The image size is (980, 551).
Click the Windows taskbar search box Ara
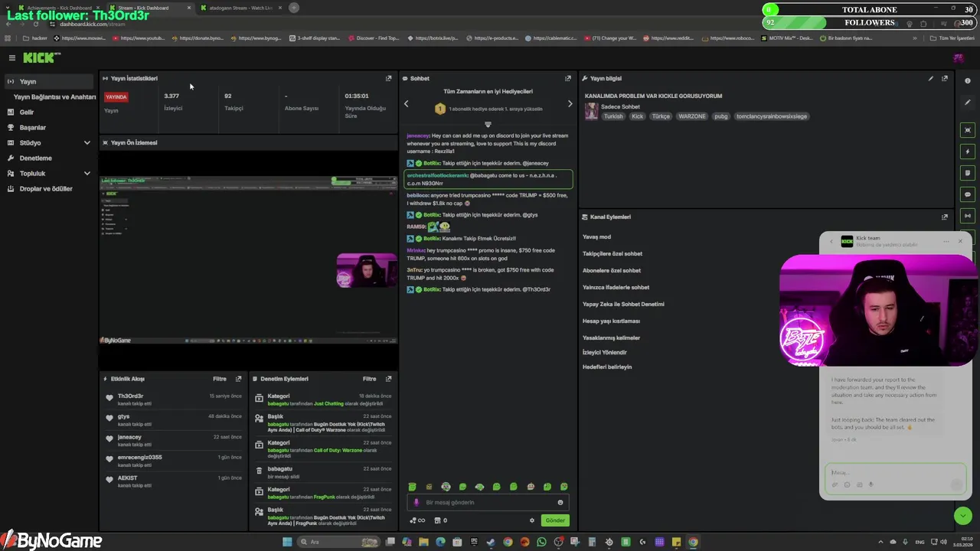pos(338,542)
